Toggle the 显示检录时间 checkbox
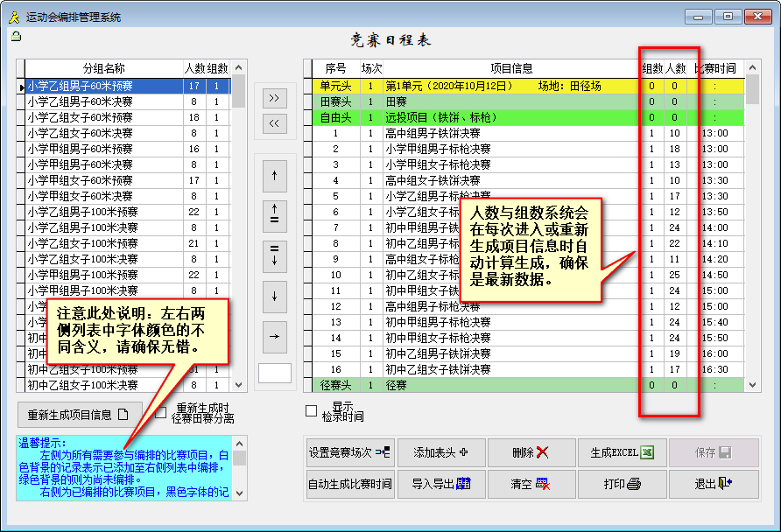 pos(311,411)
